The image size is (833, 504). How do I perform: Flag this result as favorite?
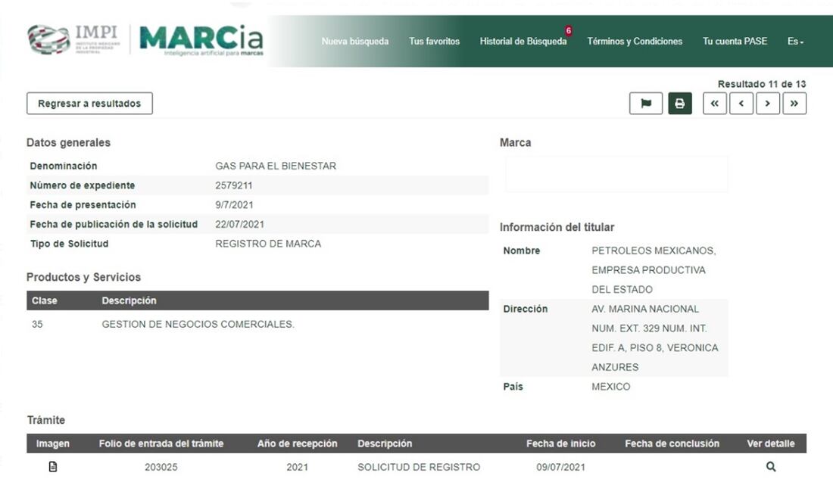pos(645,103)
